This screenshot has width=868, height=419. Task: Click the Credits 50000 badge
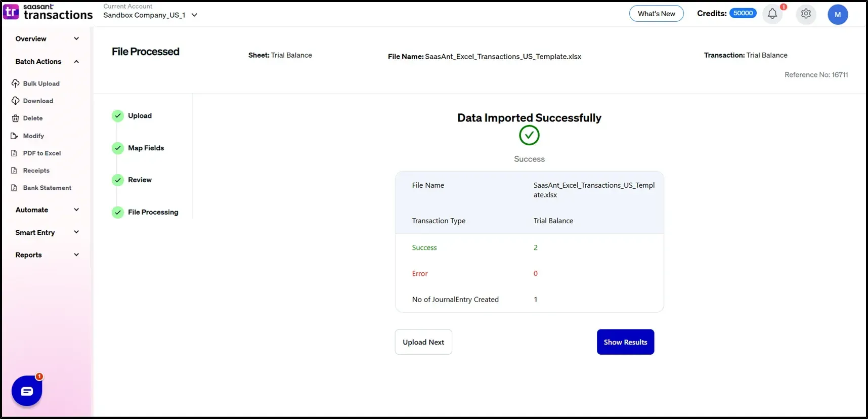tap(743, 13)
